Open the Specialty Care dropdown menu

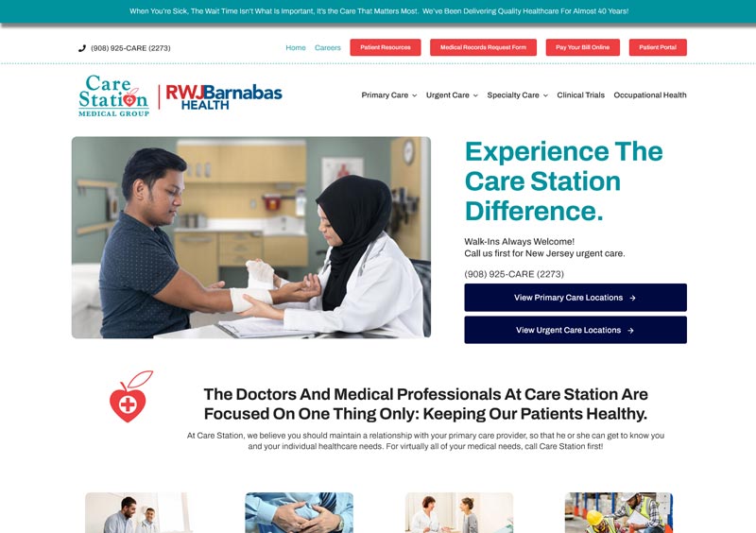point(517,95)
